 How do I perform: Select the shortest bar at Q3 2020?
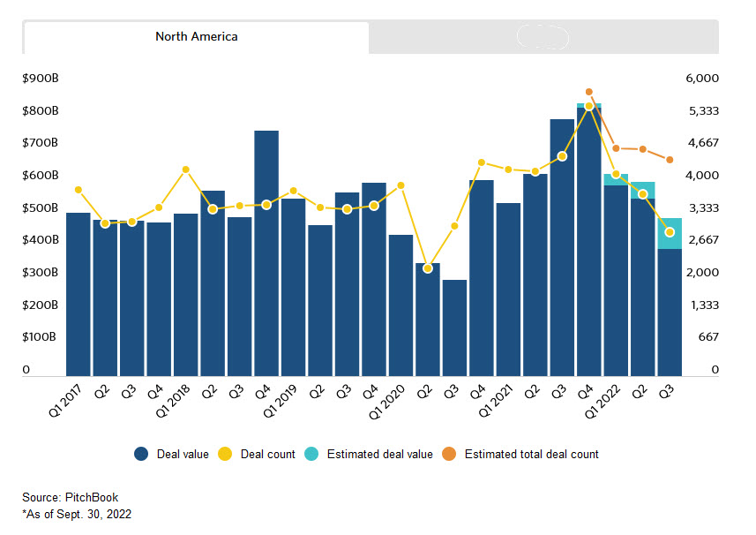[x=455, y=328]
